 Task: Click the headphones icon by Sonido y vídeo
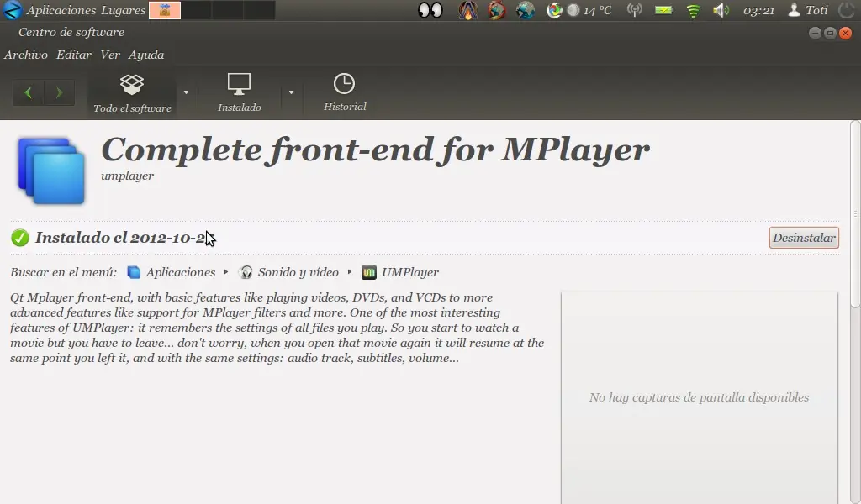246,272
